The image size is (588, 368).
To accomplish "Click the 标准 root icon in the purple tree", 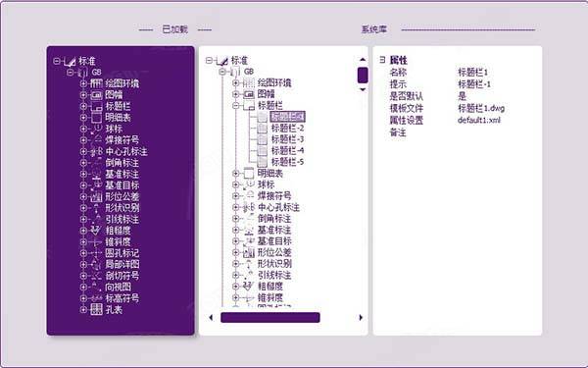I will pos(70,61).
